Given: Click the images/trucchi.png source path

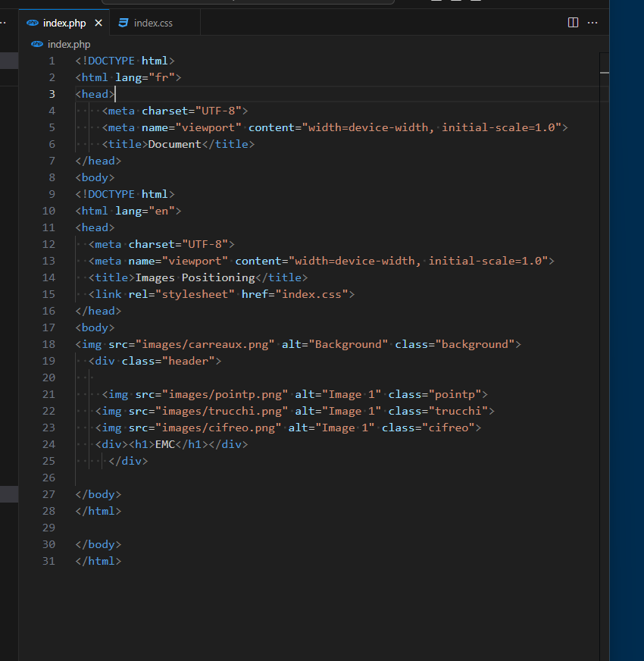Looking at the screenshot, I should (222, 411).
